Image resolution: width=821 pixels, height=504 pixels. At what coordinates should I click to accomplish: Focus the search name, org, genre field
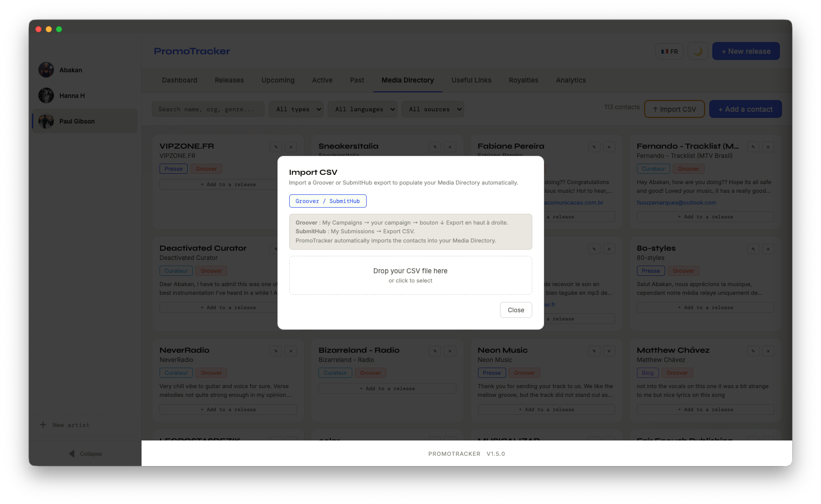pos(208,109)
